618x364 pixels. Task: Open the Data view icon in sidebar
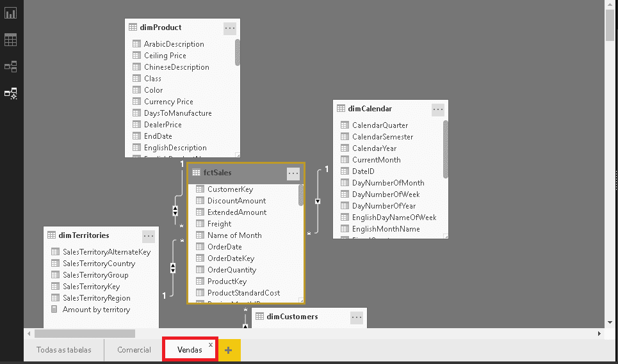[x=11, y=40]
